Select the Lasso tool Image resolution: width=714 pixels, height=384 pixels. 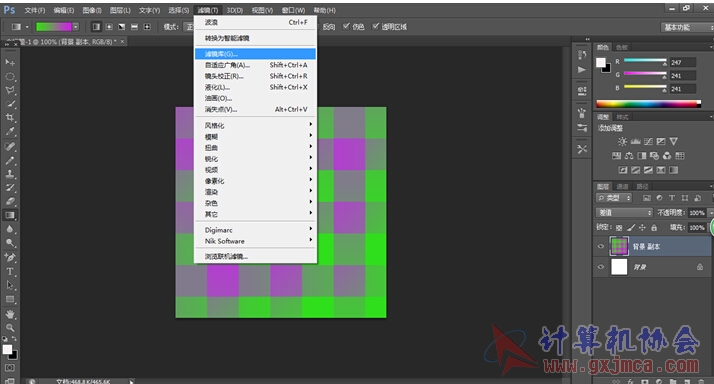tap(10, 90)
